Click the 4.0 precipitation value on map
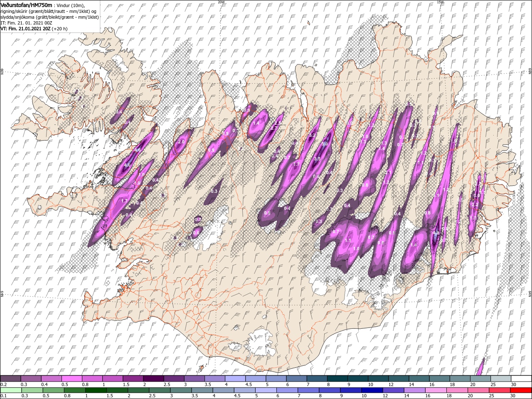This screenshot has height=399, width=532. click(127, 165)
